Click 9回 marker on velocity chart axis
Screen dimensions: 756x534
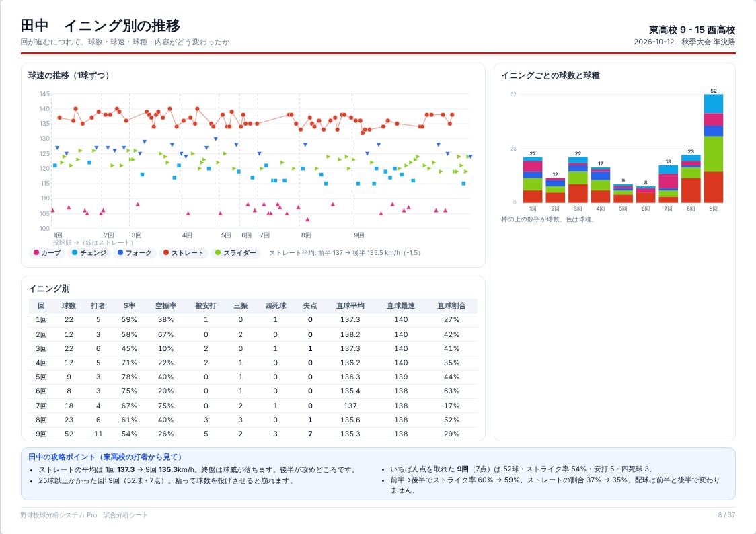(358, 235)
